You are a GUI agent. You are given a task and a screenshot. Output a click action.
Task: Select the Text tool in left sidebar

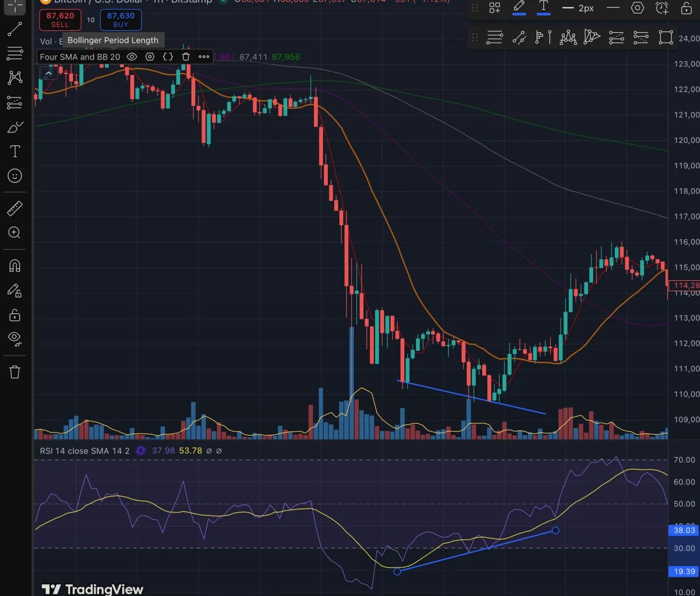pos(15,151)
